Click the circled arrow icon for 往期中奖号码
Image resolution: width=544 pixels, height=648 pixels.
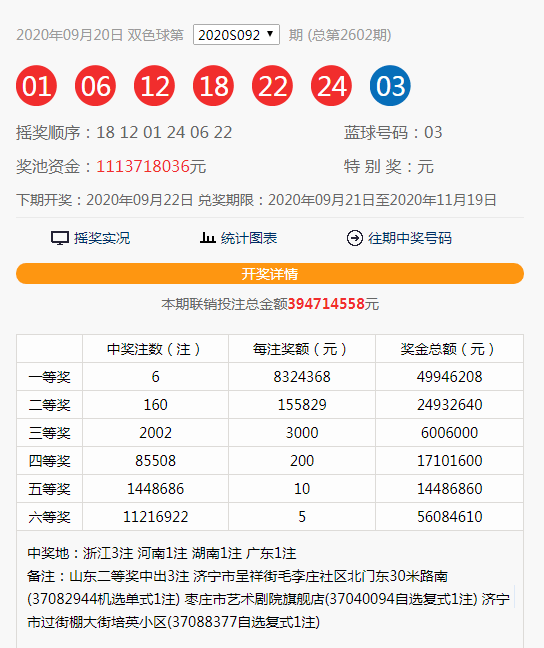pyautogui.click(x=354, y=238)
